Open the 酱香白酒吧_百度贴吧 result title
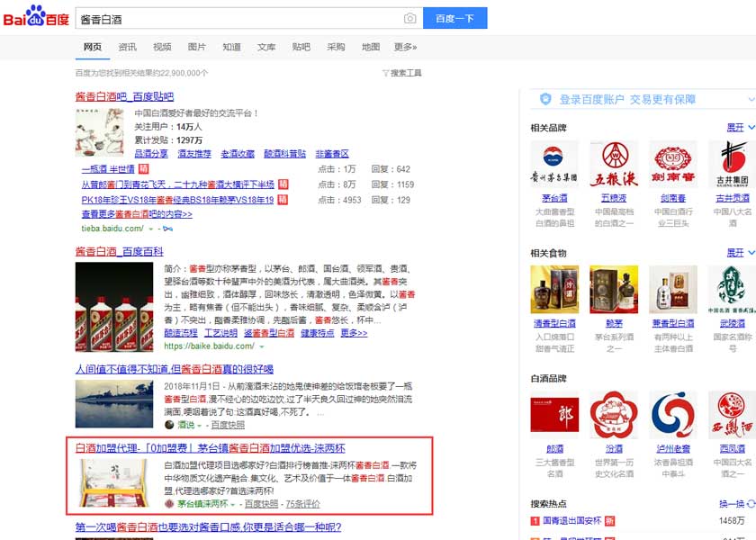 click(124, 96)
